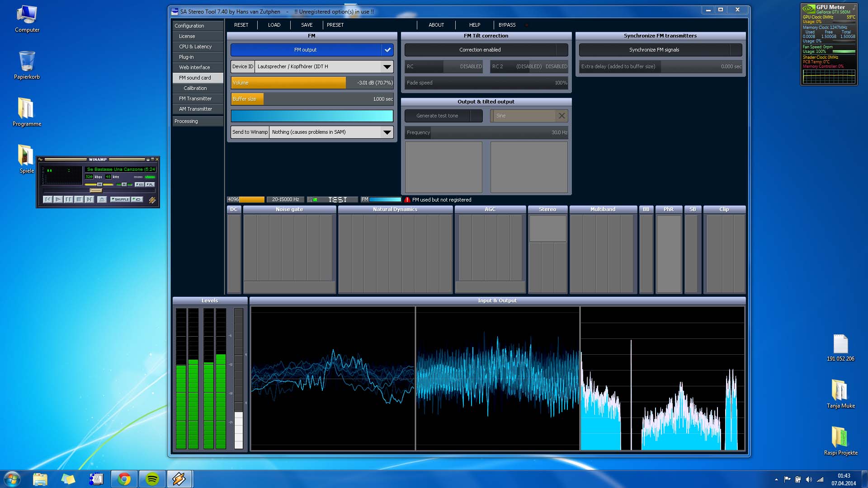Click the BYPASS button
The image size is (868, 488).
[507, 25]
